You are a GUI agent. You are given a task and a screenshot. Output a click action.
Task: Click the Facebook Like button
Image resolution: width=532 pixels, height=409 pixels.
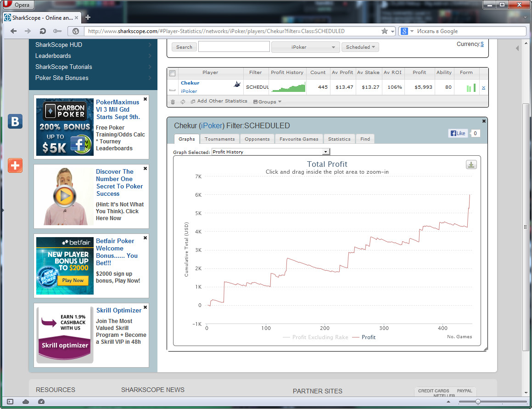(458, 133)
